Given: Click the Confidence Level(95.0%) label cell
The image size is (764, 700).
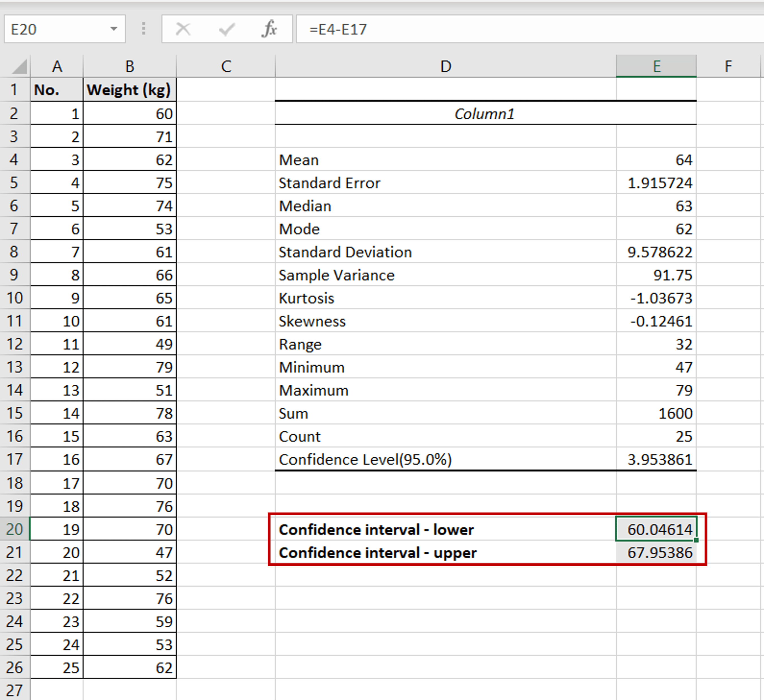Looking at the screenshot, I should (417, 460).
